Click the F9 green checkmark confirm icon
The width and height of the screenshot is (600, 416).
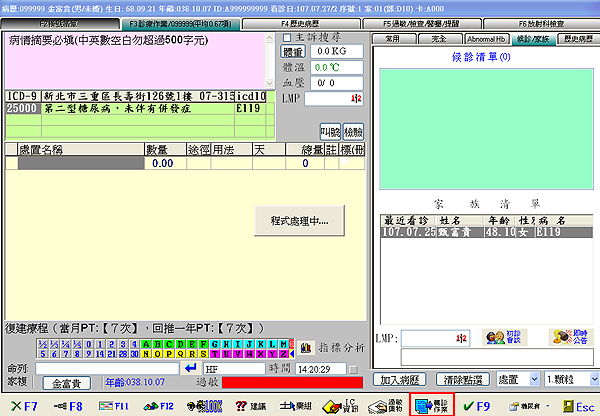coord(475,406)
